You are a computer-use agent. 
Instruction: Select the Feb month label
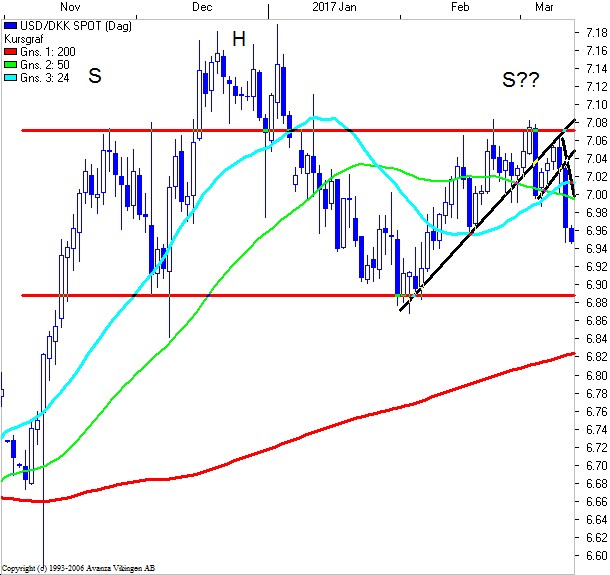460,7
